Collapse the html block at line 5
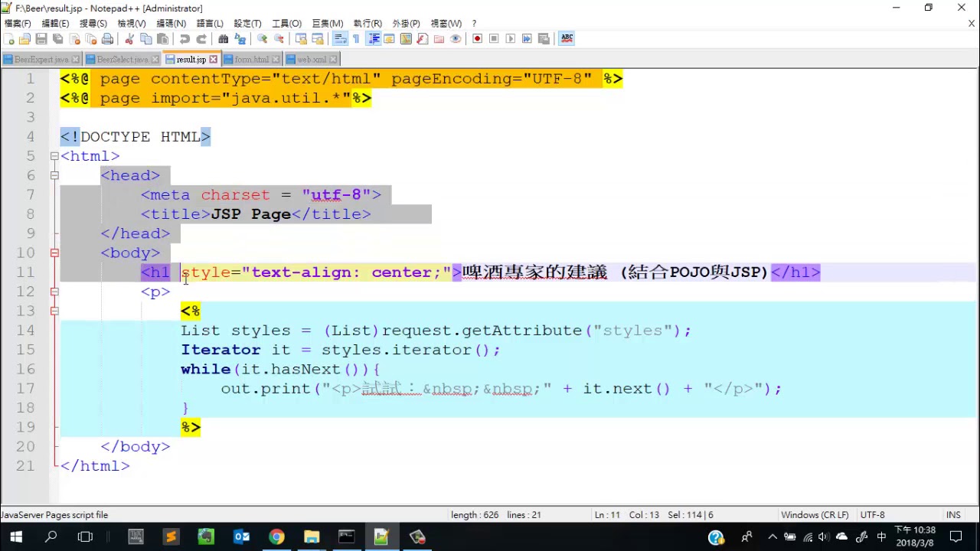 (54, 156)
